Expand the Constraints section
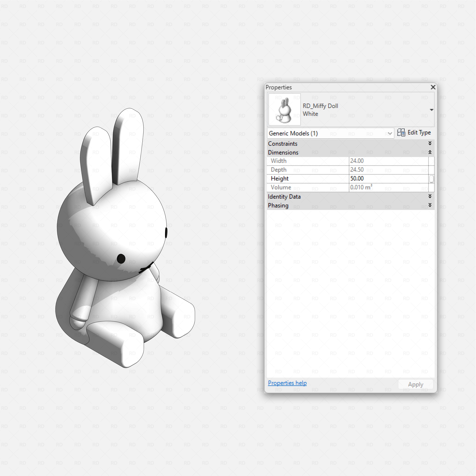The image size is (476, 476). click(430, 143)
